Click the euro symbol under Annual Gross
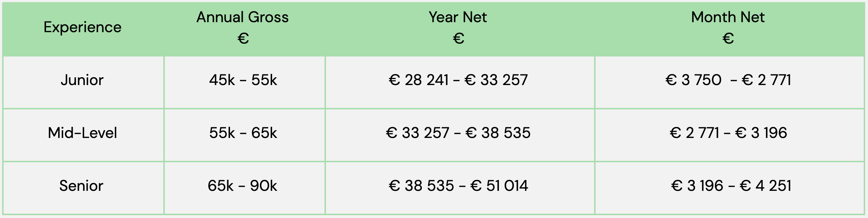 [243, 38]
